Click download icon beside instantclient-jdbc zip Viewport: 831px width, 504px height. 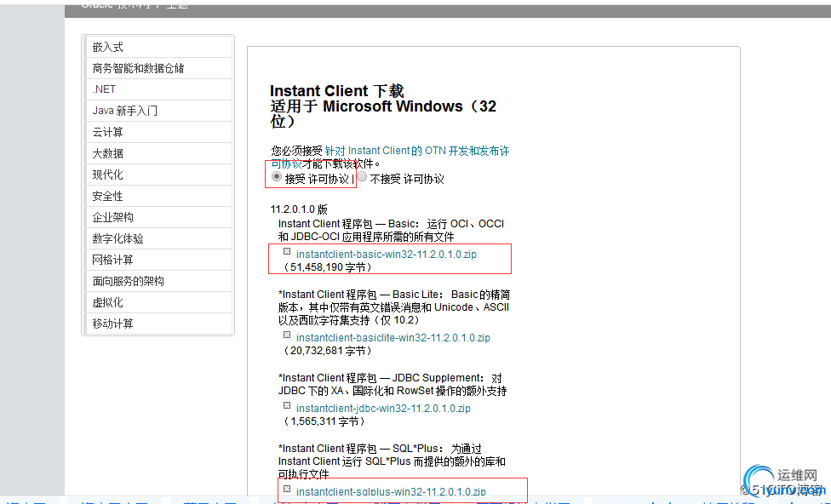coord(287,405)
